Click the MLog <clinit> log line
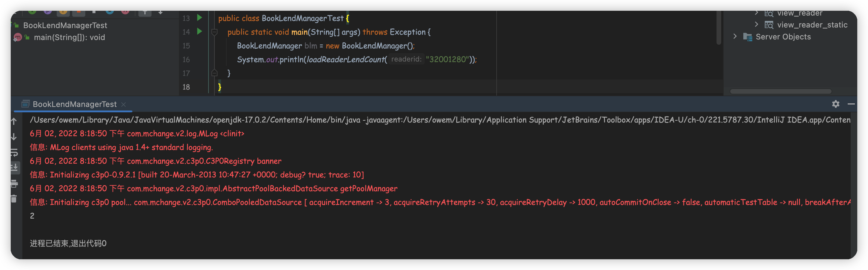The height and width of the screenshot is (270, 868). (x=137, y=134)
